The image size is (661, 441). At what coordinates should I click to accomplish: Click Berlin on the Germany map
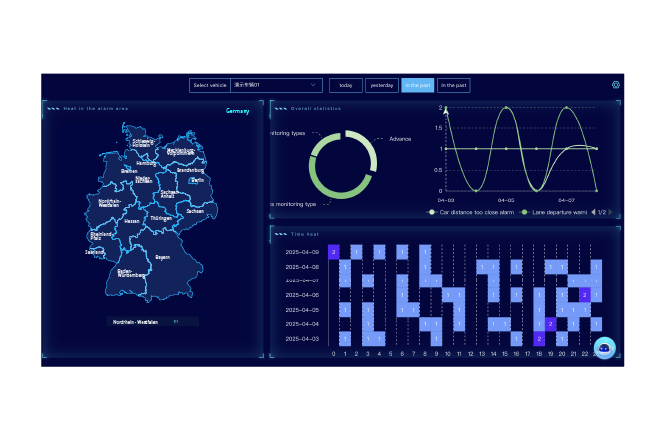[197, 180]
